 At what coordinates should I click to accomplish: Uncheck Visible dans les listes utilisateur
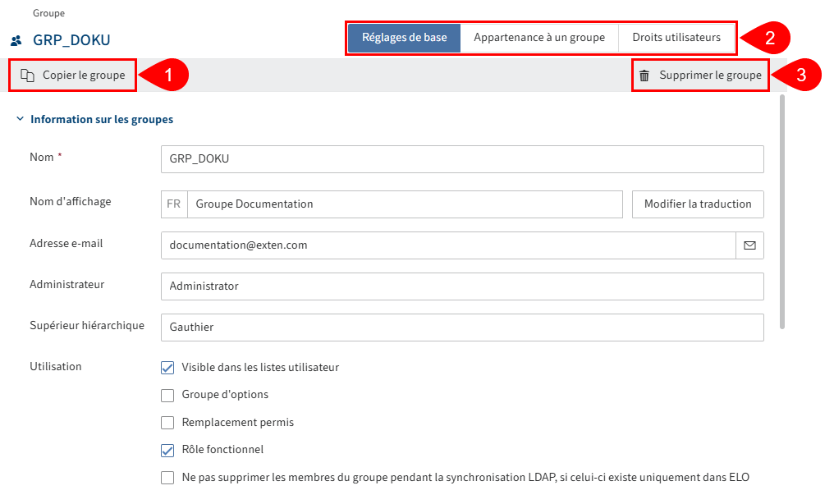coord(167,368)
